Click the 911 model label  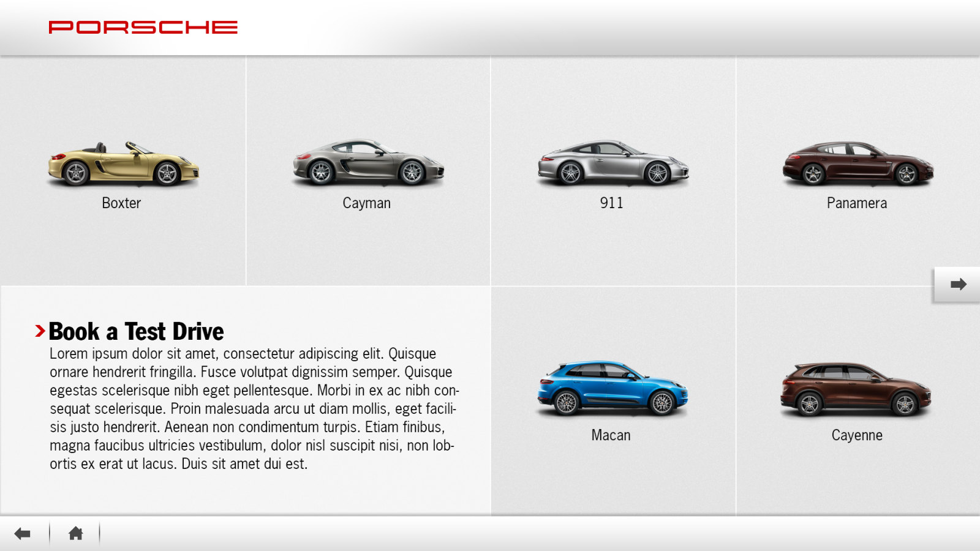pyautogui.click(x=611, y=203)
